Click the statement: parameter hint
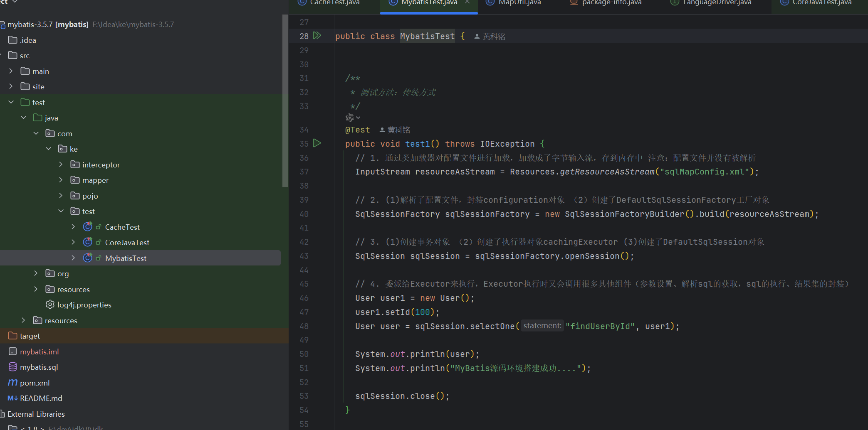 542,326
